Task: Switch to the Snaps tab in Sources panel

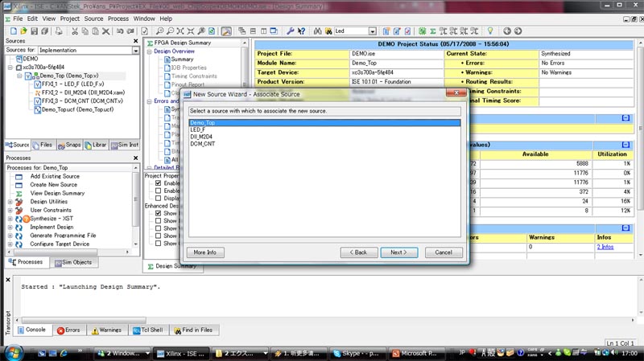Action: [69, 145]
